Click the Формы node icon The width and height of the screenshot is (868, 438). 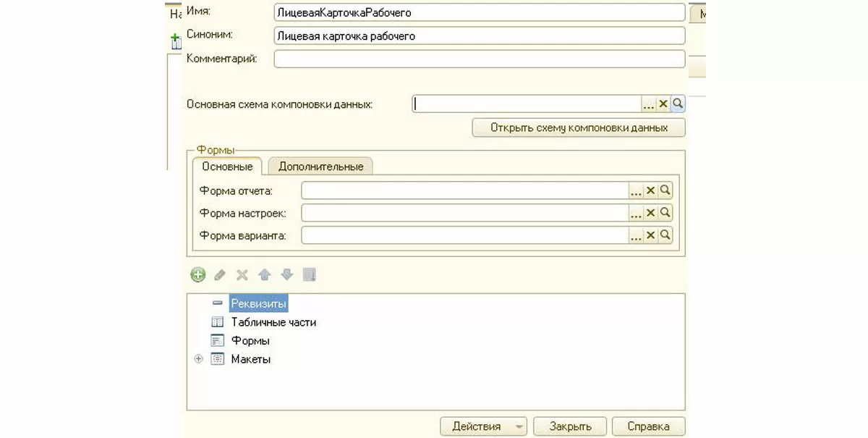click(217, 340)
